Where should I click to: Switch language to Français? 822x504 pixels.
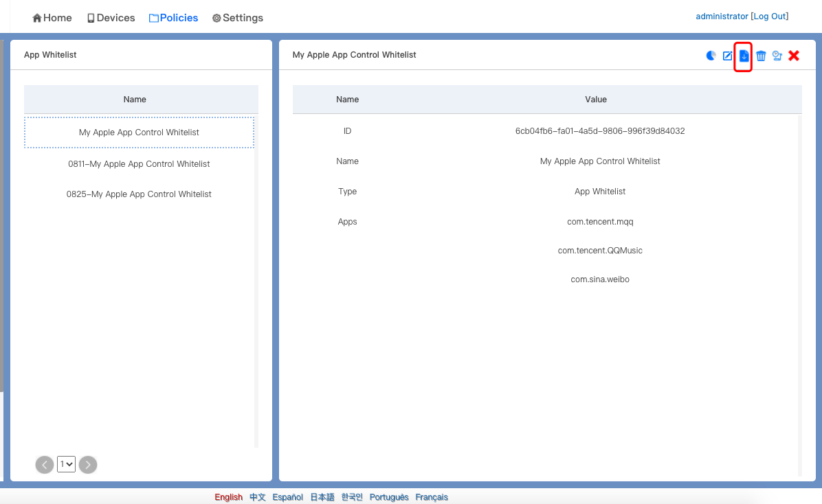432,497
